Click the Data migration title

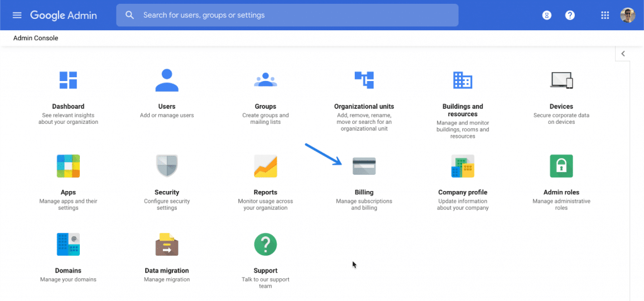[x=167, y=271]
